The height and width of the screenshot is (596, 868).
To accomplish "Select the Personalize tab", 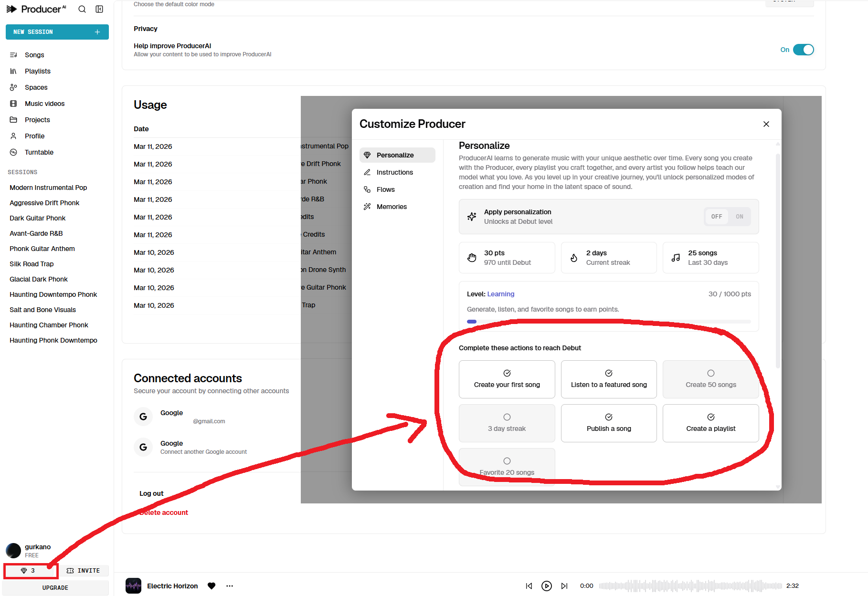I will point(397,155).
